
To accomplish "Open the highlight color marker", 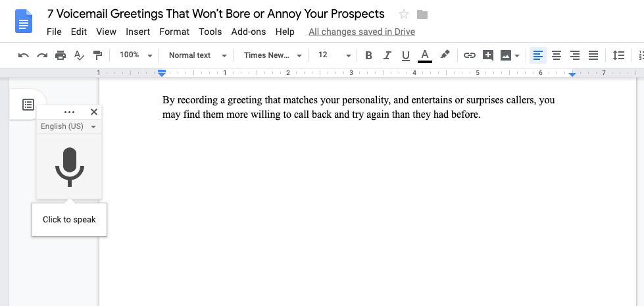I will coord(445,55).
